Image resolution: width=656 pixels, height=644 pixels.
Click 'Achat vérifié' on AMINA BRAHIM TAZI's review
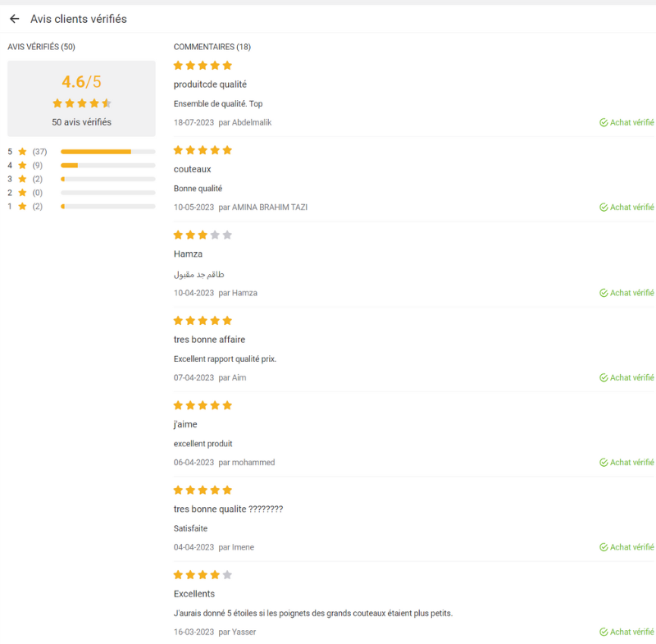click(x=631, y=208)
